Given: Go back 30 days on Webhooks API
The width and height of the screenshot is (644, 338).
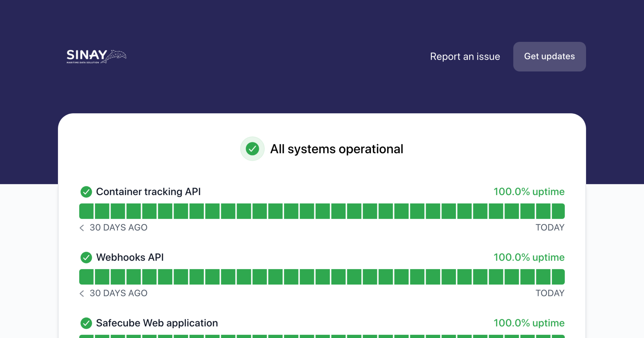Looking at the screenshot, I should 82,293.
